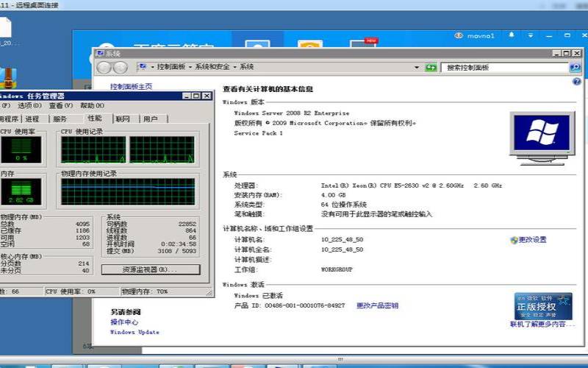Click the 搜索控制面板 search field

500,67
